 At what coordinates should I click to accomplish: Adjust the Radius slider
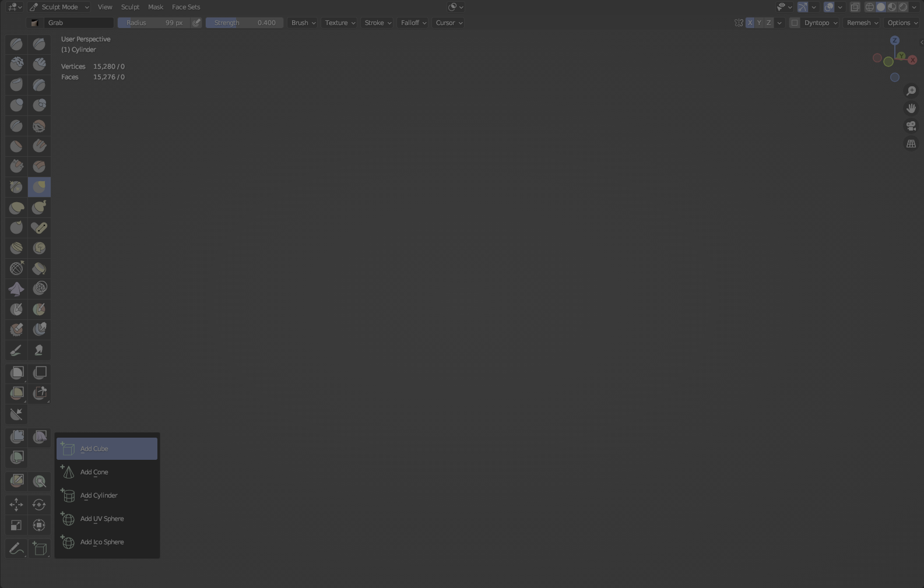[x=154, y=23]
